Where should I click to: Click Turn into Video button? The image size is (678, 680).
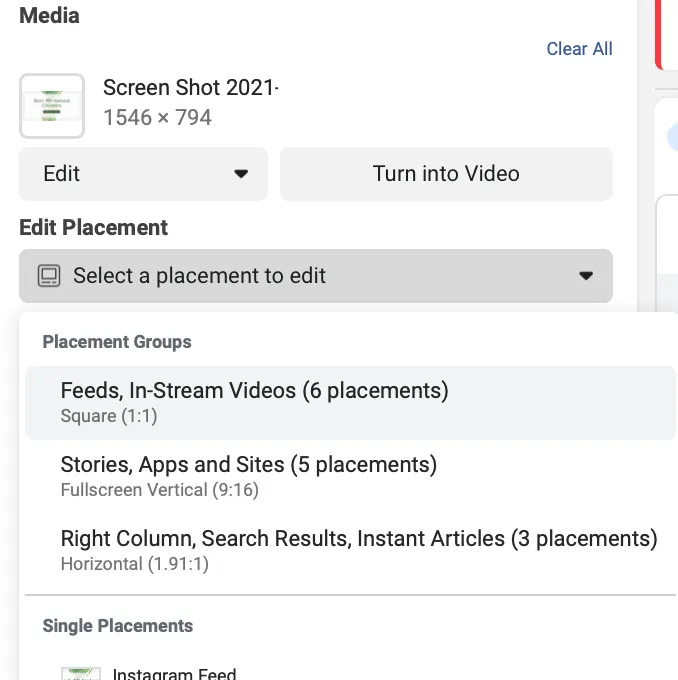[x=446, y=174]
